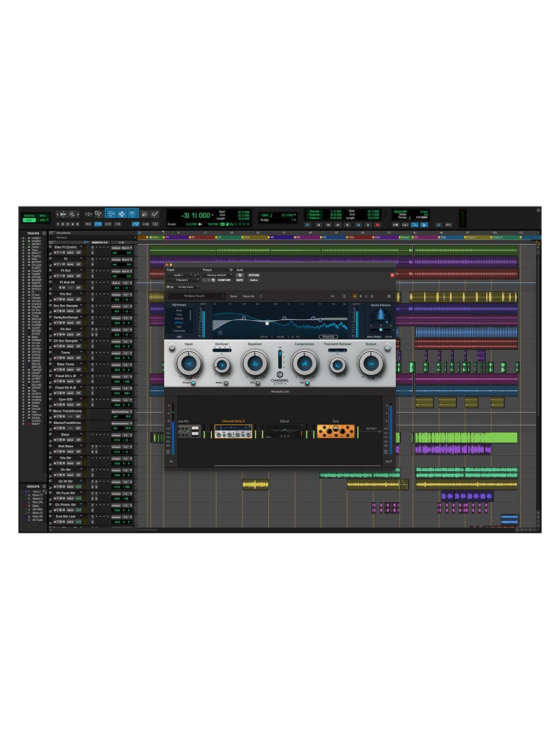The height and width of the screenshot is (739, 560).
Task: Click the MTC button in the transport
Action: [449, 224]
